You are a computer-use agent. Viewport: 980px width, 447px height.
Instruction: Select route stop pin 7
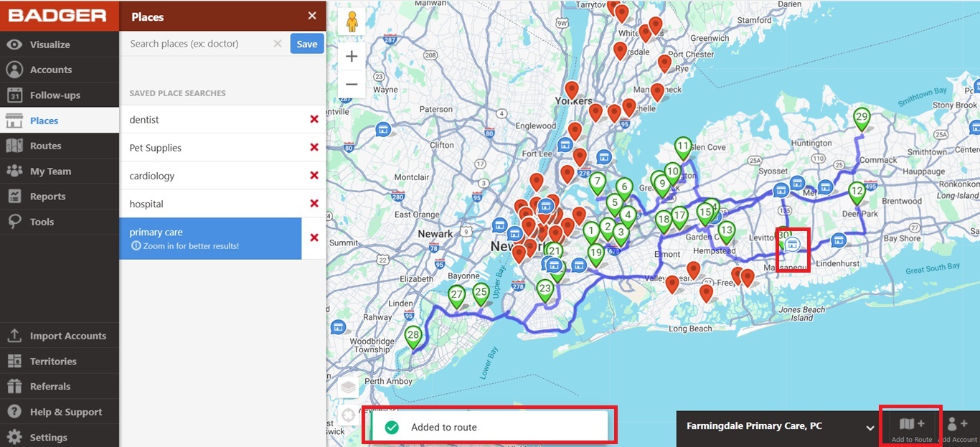tap(598, 184)
